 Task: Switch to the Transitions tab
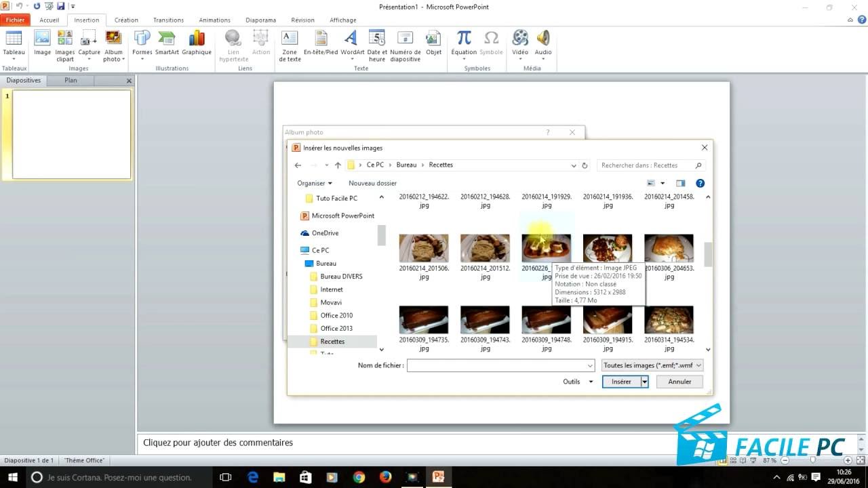pyautogui.click(x=168, y=20)
